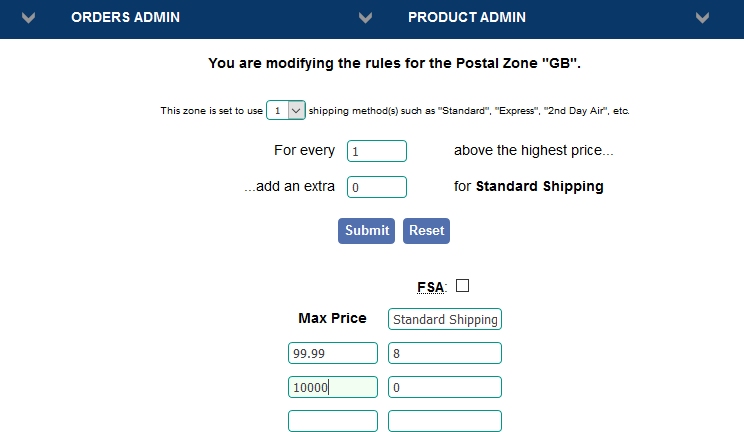
Task: Click the 10000 max price field
Action: click(x=332, y=387)
